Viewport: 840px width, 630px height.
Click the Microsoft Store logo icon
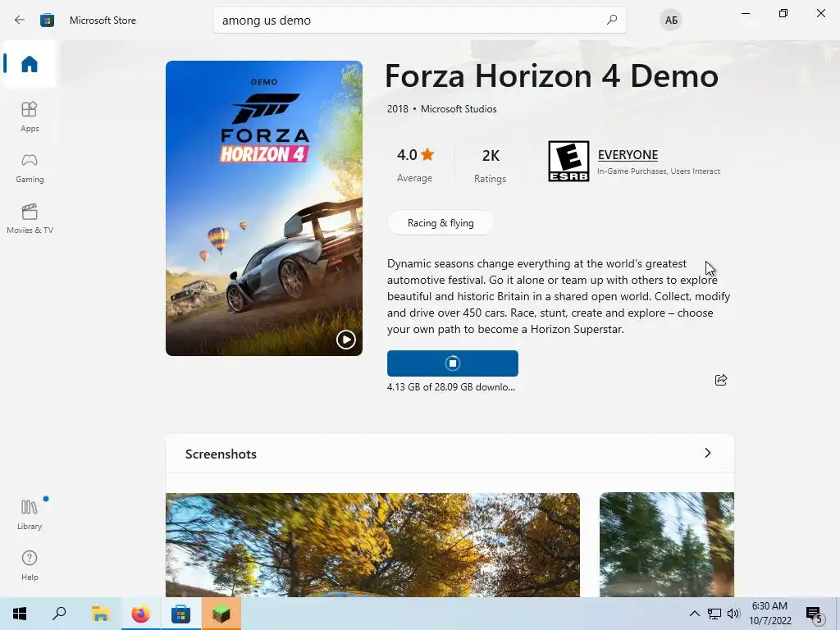(47, 21)
